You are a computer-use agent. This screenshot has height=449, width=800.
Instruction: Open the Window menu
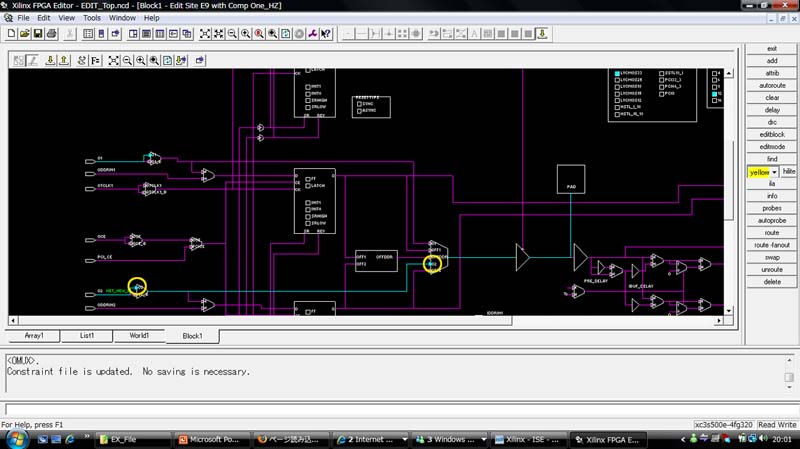coord(122,18)
